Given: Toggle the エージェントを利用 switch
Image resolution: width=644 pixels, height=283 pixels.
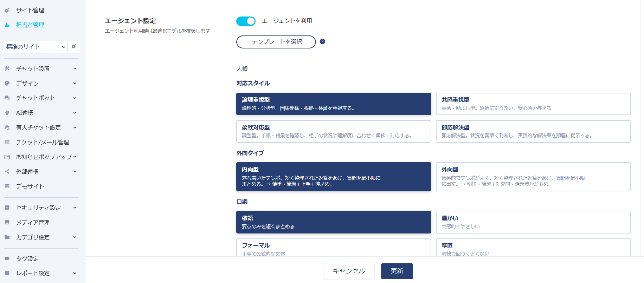Looking at the screenshot, I should pyautogui.click(x=246, y=21).
